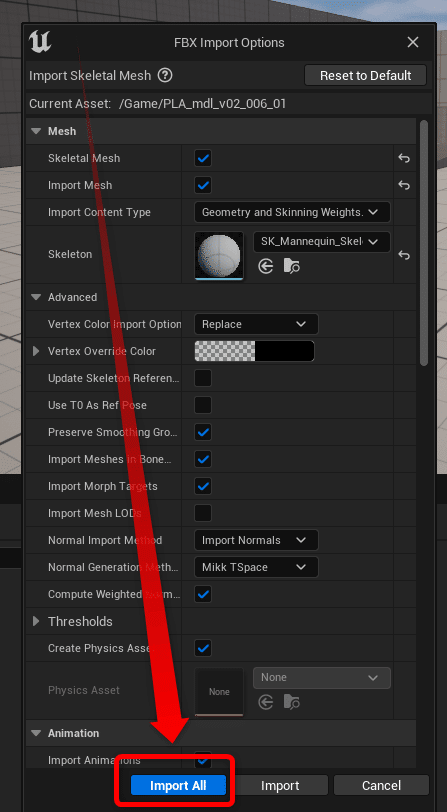The height and width of the screenshot is (812, 447).
Task: Uncheck the Import Mesh checkbox
Action: 203,185
